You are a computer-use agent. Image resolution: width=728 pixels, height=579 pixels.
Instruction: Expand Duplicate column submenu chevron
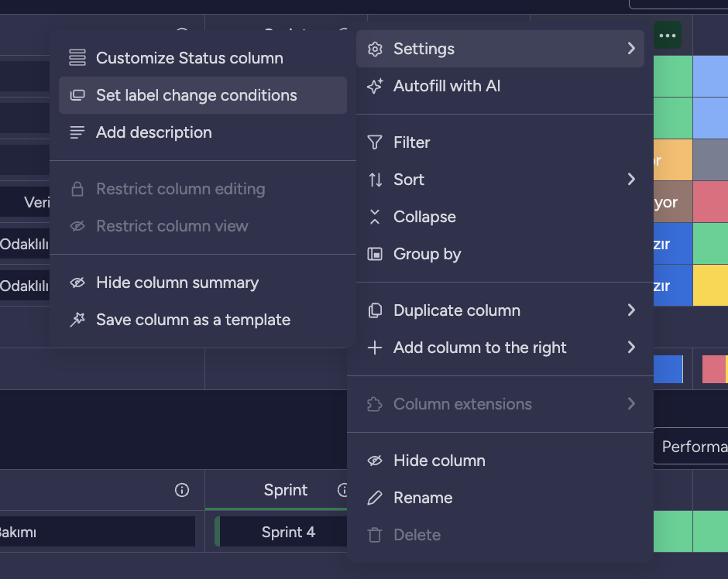click(631, 310)
